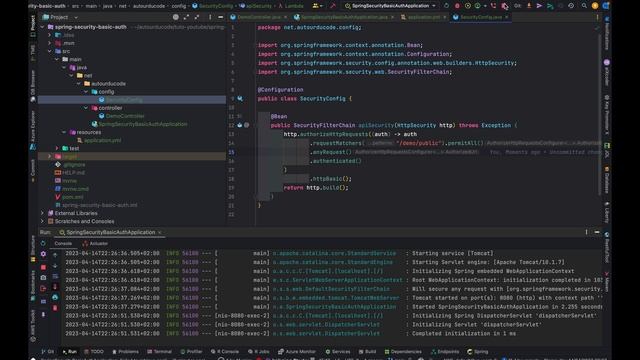Collapse the main folder
640x360 pixels.
coord(57,59)
